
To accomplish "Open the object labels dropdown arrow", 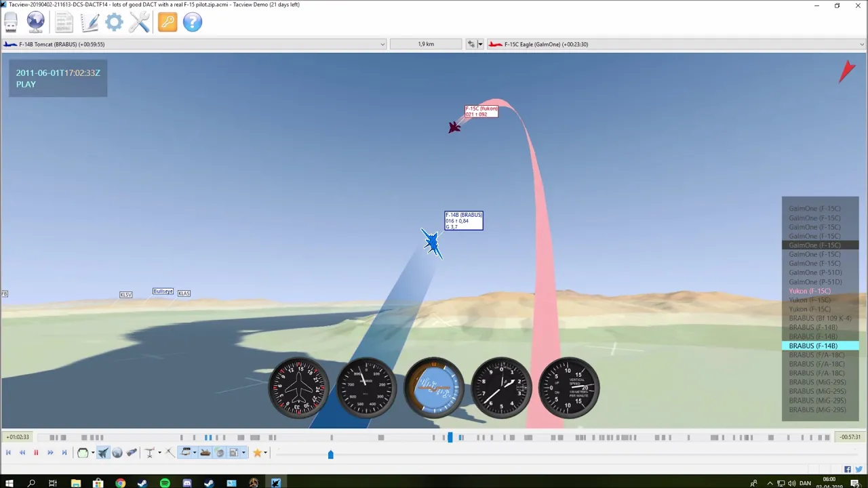I will 195,453.
